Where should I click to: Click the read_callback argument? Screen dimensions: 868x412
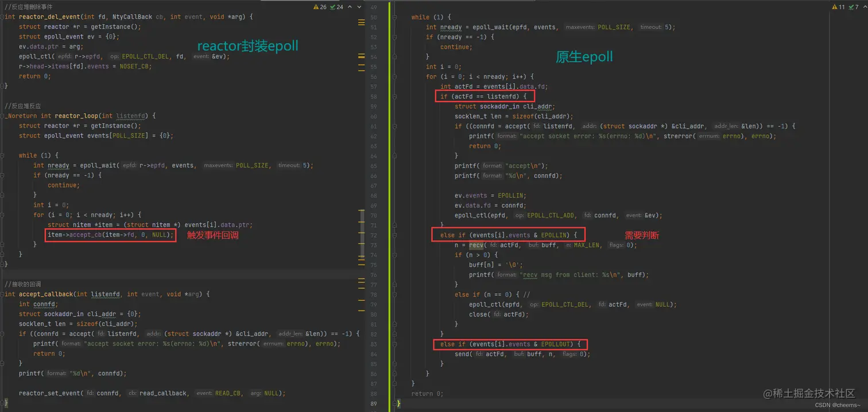164,394
